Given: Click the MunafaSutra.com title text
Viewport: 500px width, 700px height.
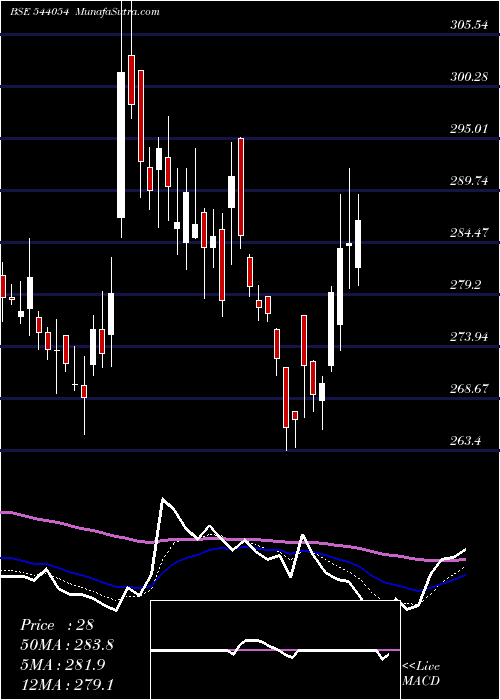Looking at the screenshot, I should (x=118, y=12).
